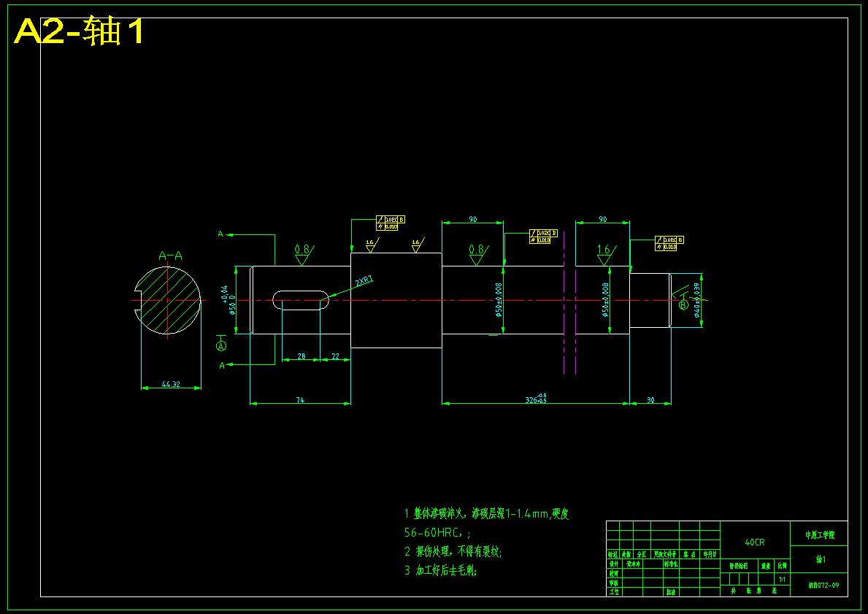Select the 44.32 dimension under the section view
Viewport: 868px width, 614px height.
point(171,384)
